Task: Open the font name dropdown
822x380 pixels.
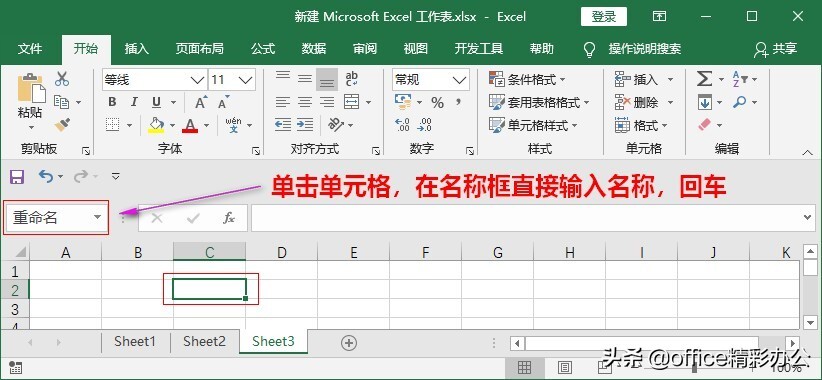Action: pos(198,80)
